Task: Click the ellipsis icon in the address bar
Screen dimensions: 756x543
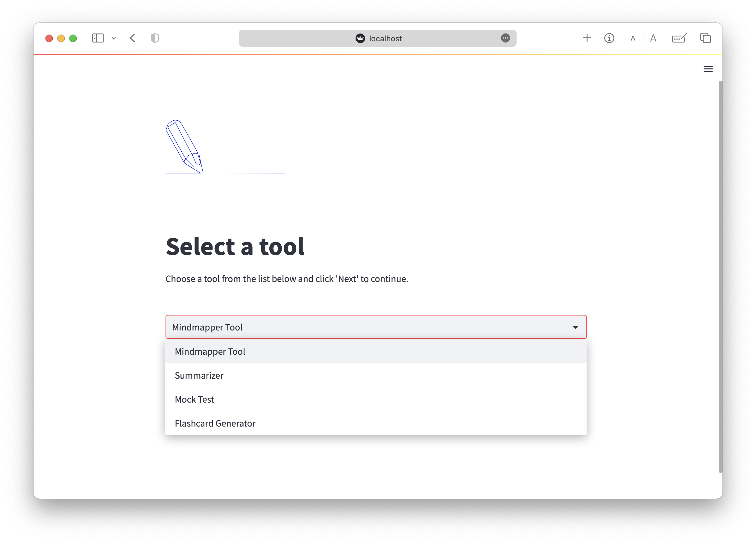Action: (505, 38)
